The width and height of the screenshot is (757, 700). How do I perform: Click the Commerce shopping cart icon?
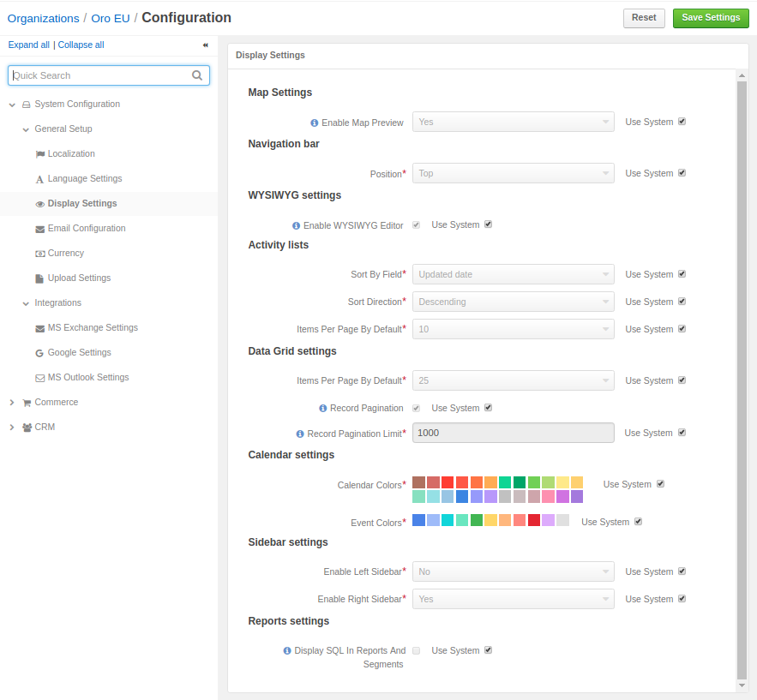coord(27,403)
